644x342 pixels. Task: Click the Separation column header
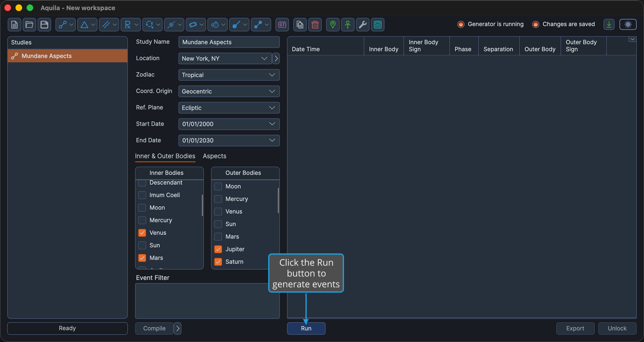tap(498, 46)
